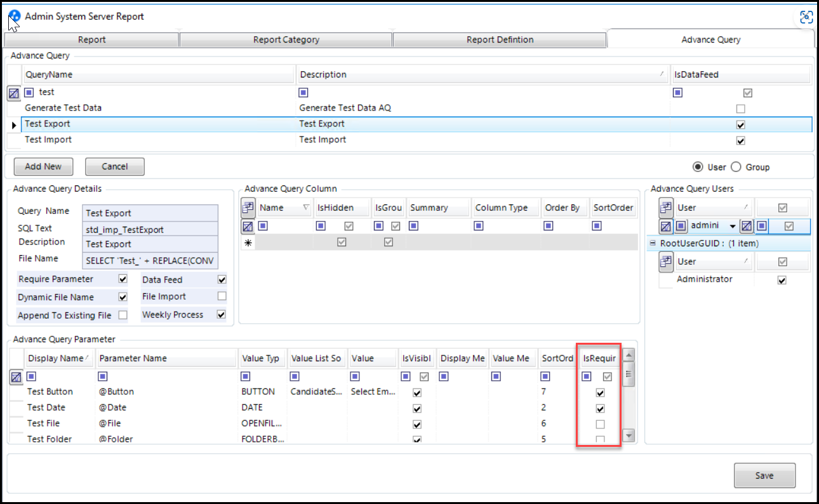Check IsDataFeed for Generate Test Data row

coord(740,109)
